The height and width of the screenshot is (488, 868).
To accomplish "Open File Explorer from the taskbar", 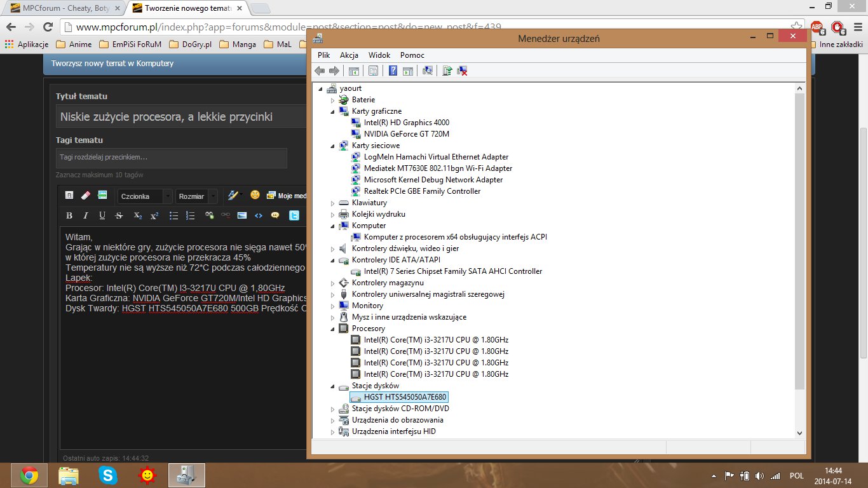I will click(x=69, y=475).
